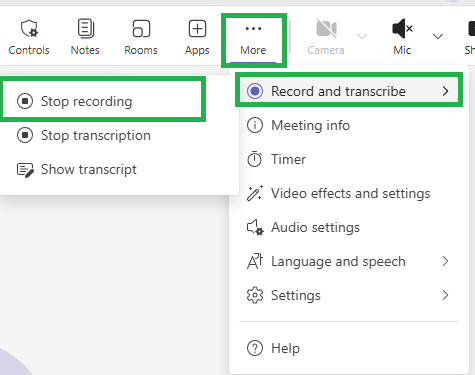Click the Video effects magic wand icon

tap(255, 193)
